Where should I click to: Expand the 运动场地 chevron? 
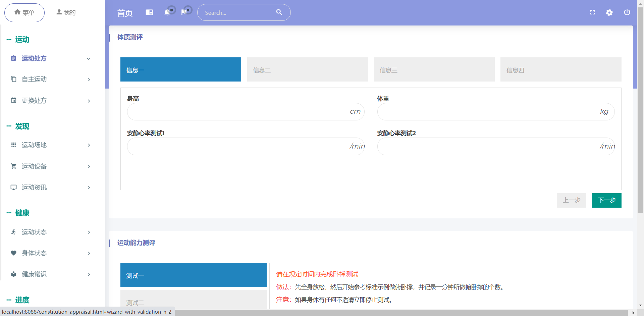tap(89, 145)
